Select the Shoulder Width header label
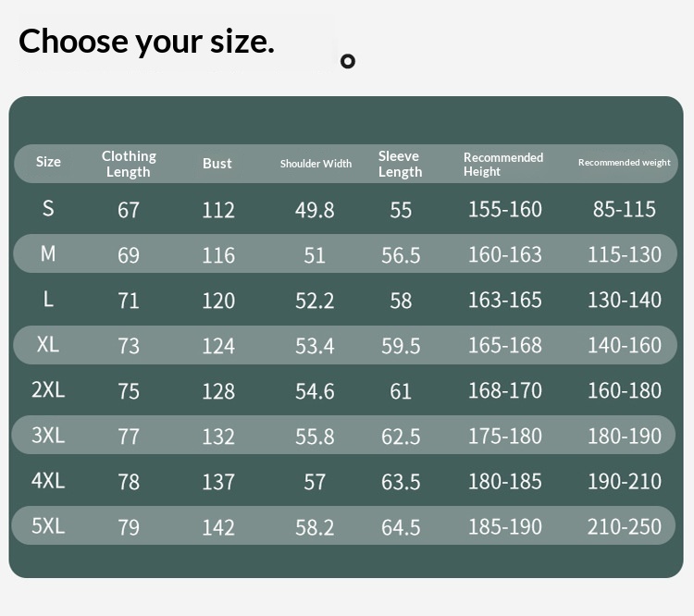Viewport: 694px width, 616px height. click(x=316, y=164)
